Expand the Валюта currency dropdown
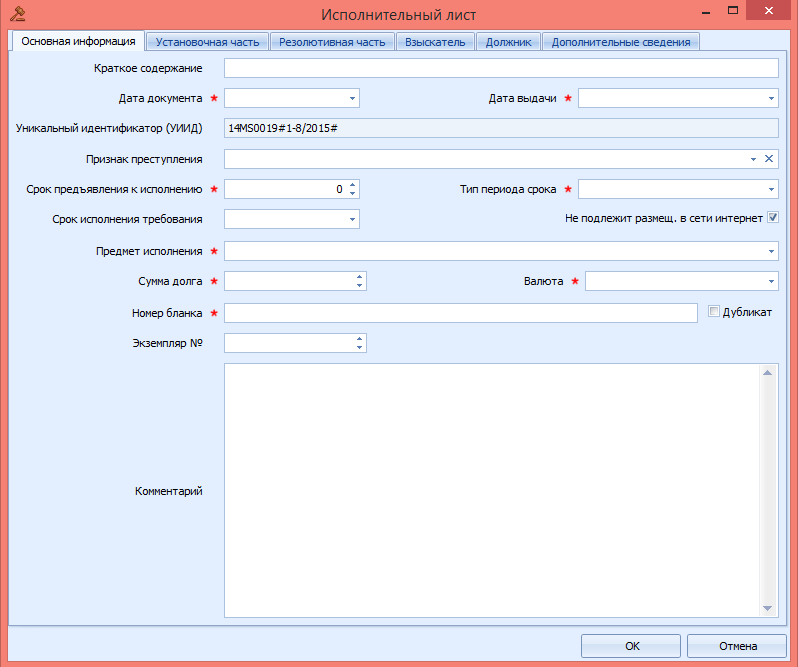Viewport: 798px width, 667px height. click(x=771, y=281)
